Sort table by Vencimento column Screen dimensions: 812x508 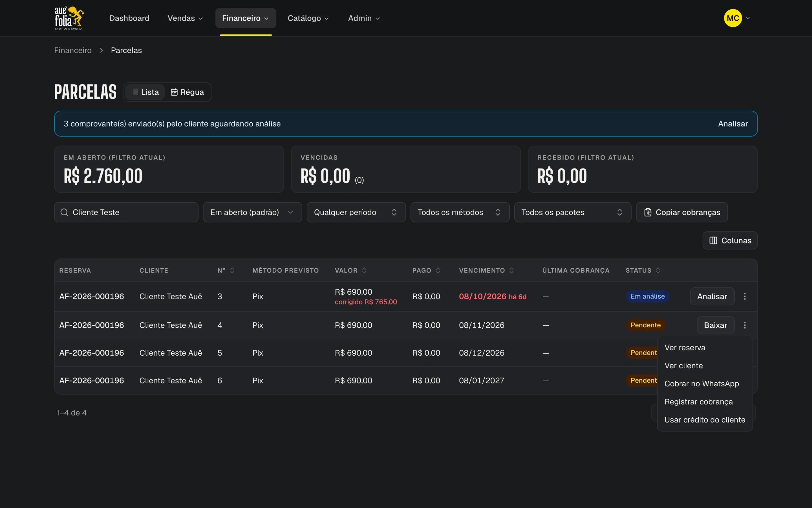(486, 270)
